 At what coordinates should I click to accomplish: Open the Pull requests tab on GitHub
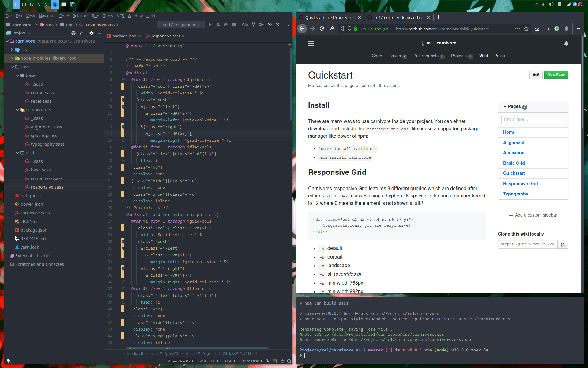click(x=429, y=56)
